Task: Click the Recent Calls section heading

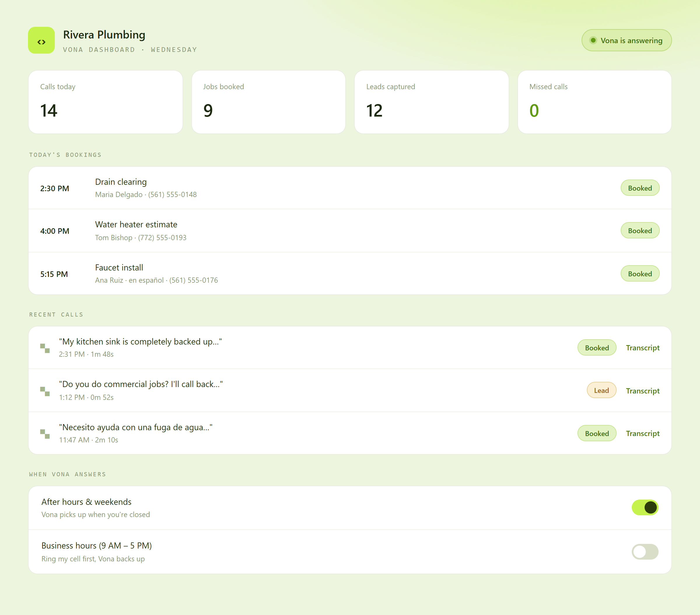Action: tap(56, 315)
